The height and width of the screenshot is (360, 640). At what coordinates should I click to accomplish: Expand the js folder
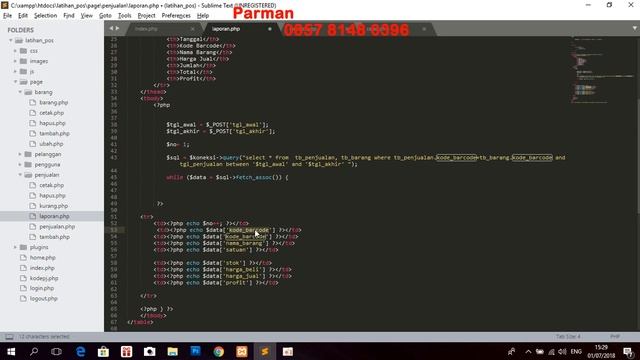[x=16, y=71]
